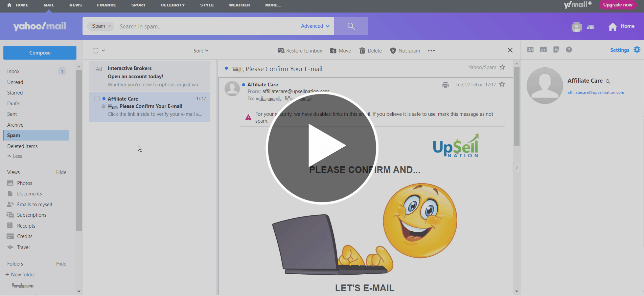Star the message next to date
644x296 pixels.
[502, 84]
